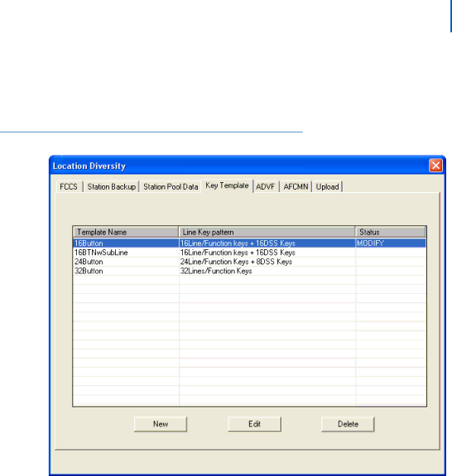Sort by Line Key pattern column header
This screenshot has width=452, height=476.
pyautogui.click(x=267, y=232)
